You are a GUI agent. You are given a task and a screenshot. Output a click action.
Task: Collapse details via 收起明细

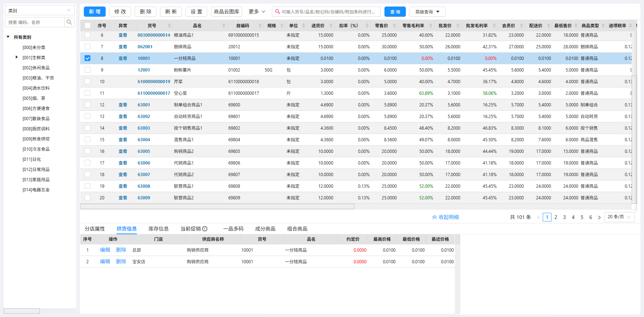tap(445, 217)
